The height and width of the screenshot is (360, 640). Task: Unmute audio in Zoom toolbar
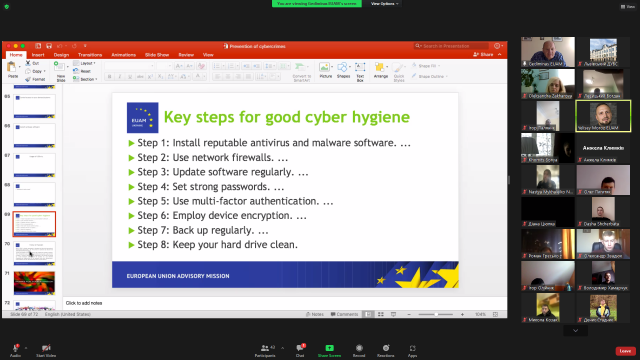(x=16, y=350)
